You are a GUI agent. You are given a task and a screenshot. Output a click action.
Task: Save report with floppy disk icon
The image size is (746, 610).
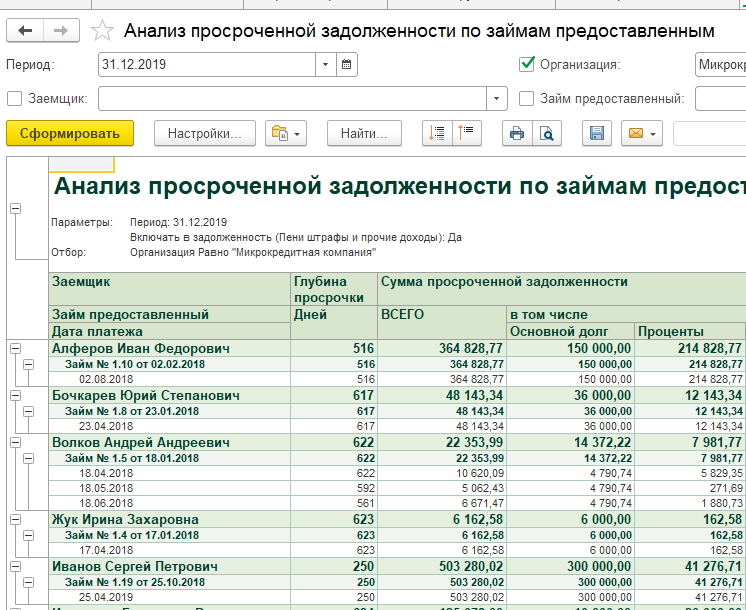pos(597,133)
